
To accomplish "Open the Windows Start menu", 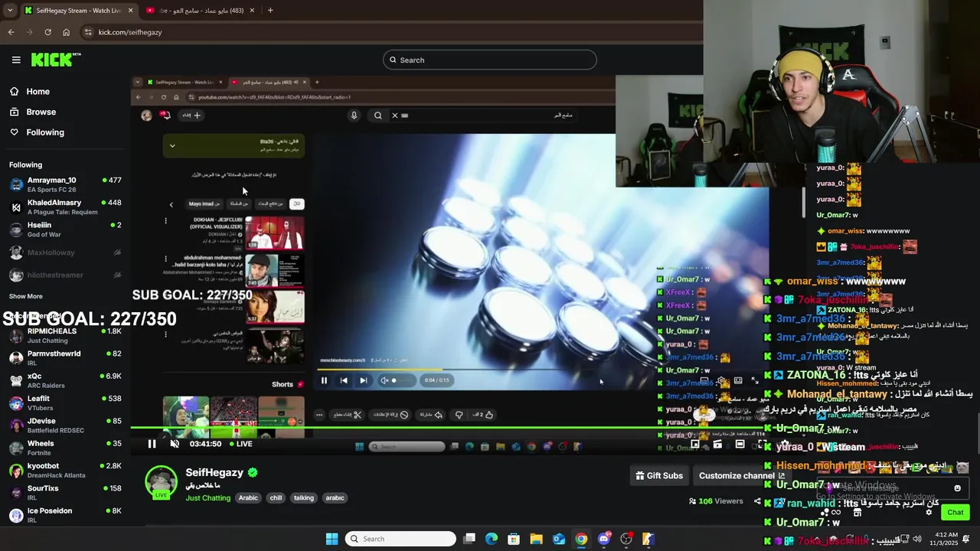I will tap(332, 539).
